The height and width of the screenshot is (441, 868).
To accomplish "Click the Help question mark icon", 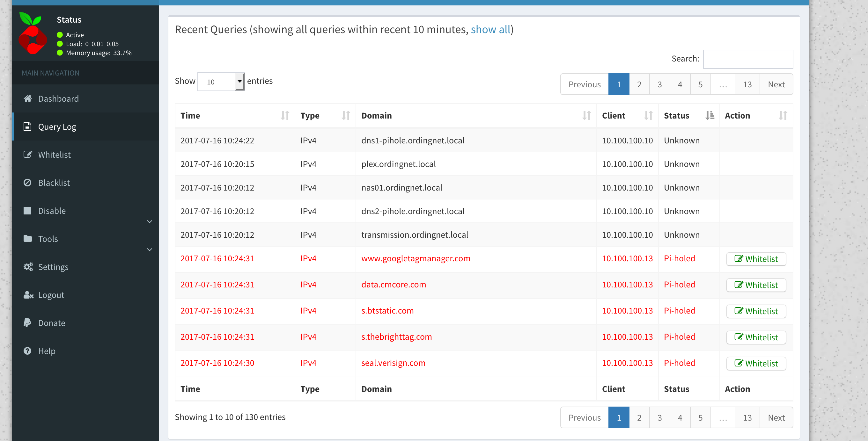I will point(28,351).
